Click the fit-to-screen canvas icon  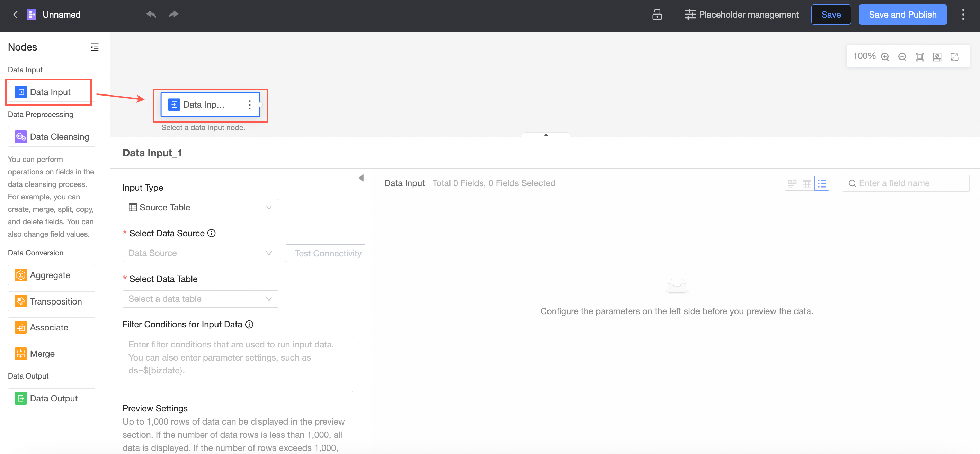919,57
